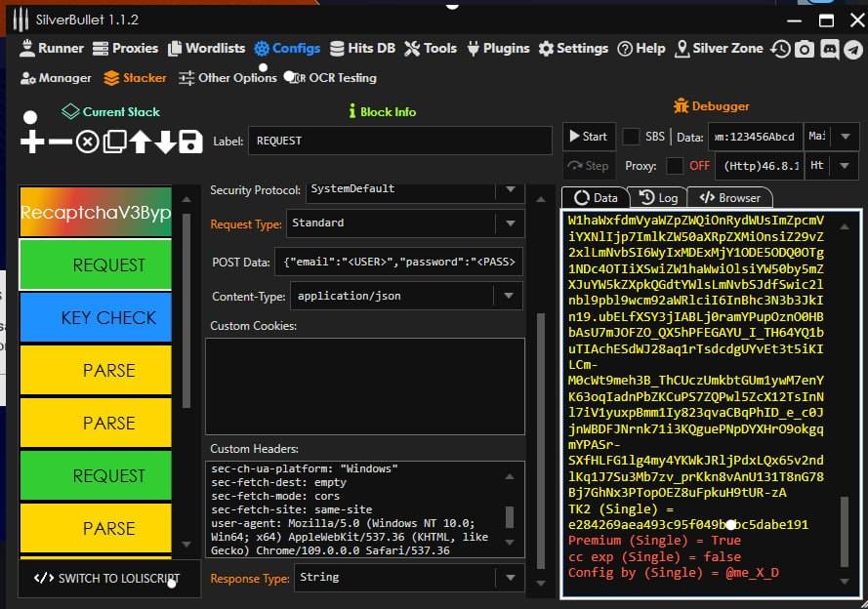This screenshot has height=609, width=868.
Task: Click the minus icon to remove selected block
Action: (x=61, y=142)
